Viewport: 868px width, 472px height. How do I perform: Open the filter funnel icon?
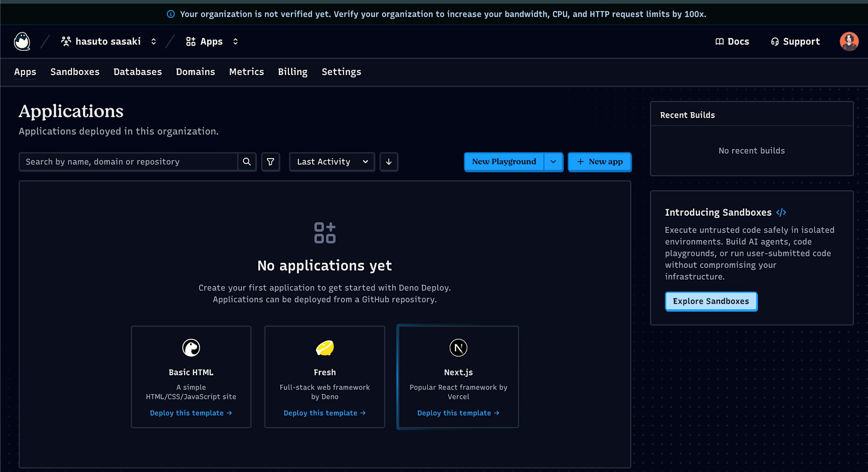tap(270, 162)
